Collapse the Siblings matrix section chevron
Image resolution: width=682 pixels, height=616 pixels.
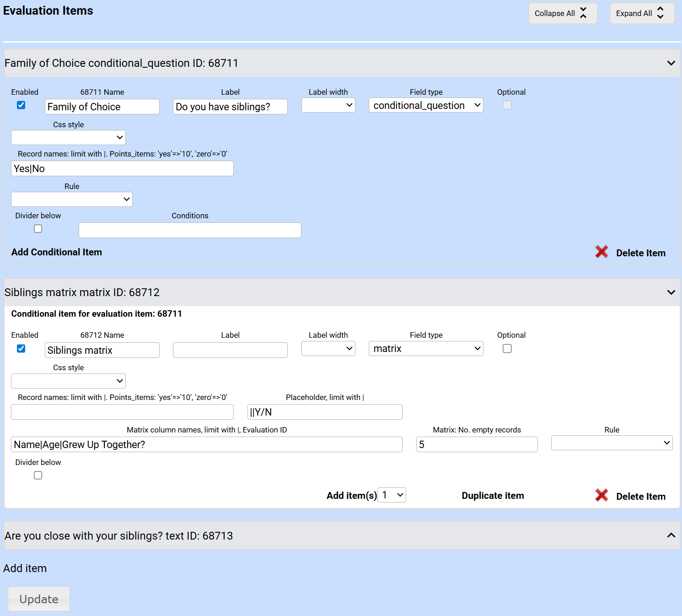pos(671,292)
